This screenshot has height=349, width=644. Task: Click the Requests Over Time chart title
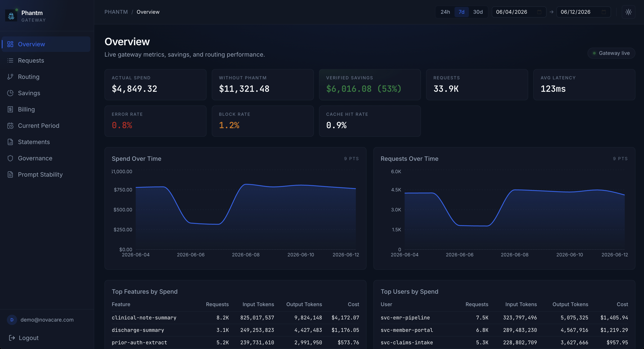[409, 158]
